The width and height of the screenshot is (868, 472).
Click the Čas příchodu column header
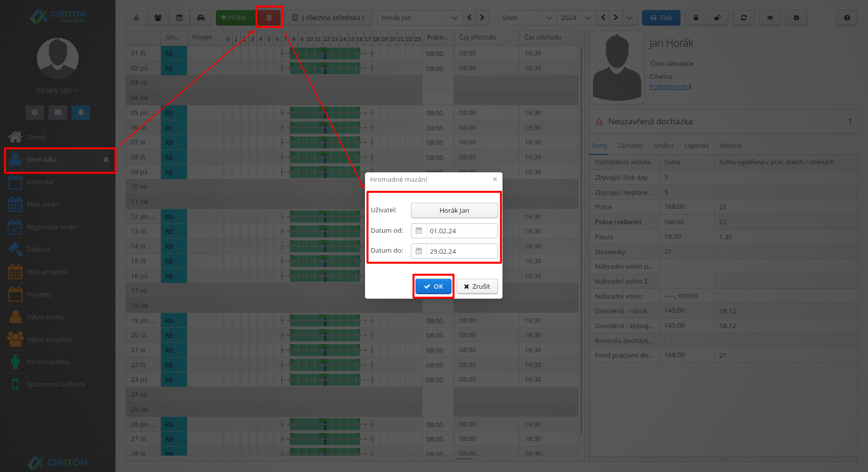[486, 37]
